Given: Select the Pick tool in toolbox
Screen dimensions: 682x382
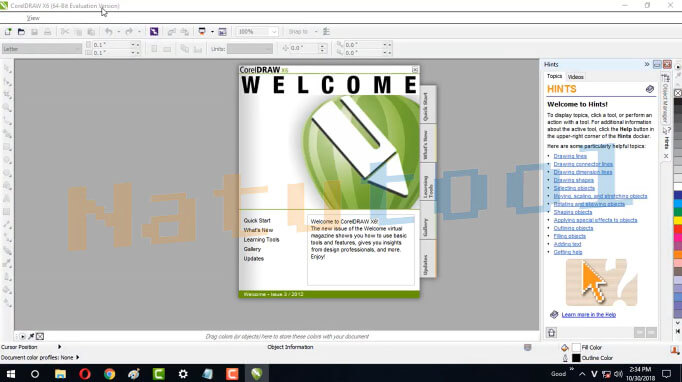Looking at the screenshot, I should point(7,69).
